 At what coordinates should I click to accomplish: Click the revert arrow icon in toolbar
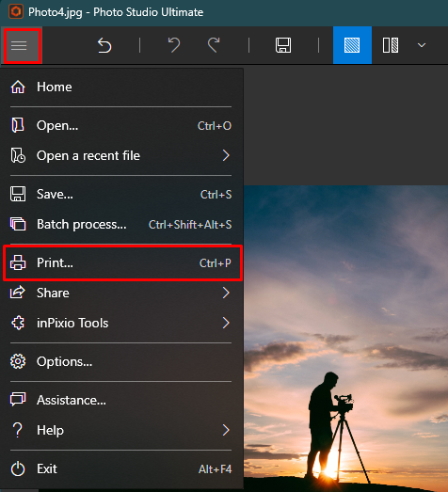tap(104, 45)
